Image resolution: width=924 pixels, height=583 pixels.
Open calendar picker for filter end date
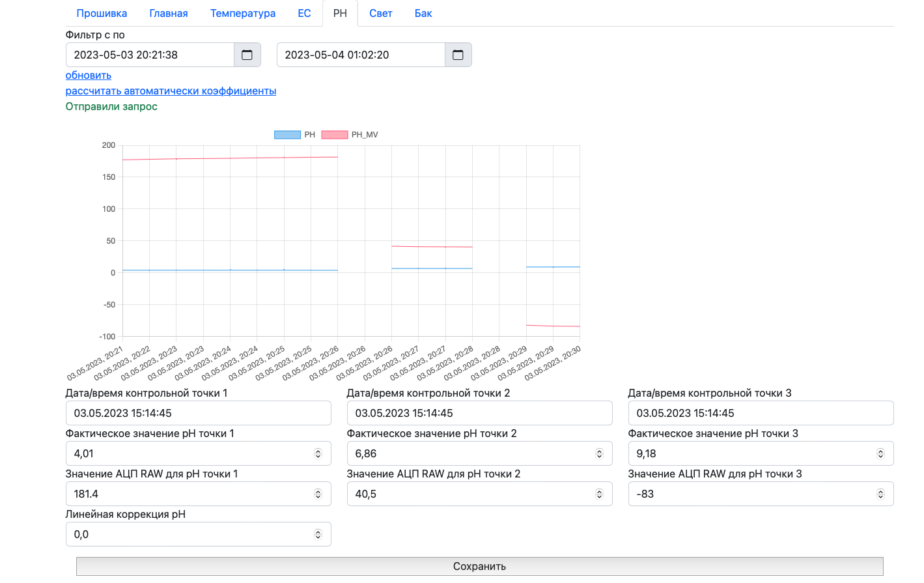point(458,55)
